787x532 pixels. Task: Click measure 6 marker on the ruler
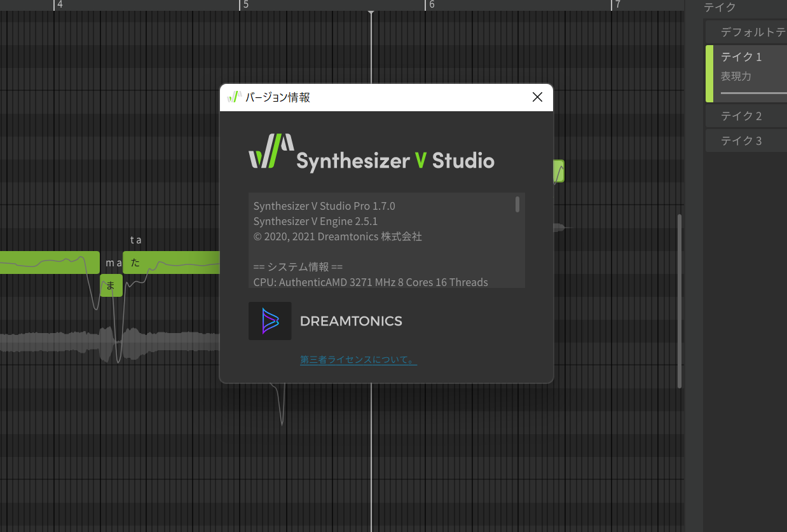(x=431, y=5)
